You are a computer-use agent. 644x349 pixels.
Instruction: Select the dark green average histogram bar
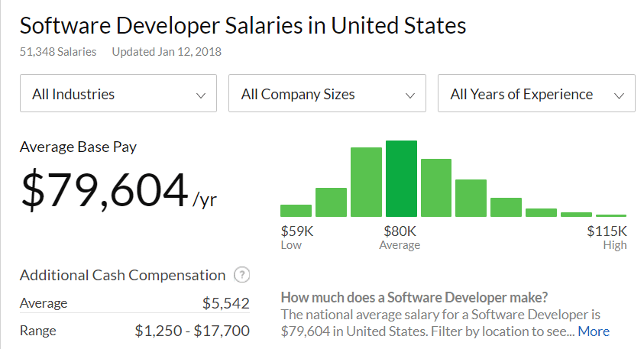pyautogui.click(x=401, y=179)
